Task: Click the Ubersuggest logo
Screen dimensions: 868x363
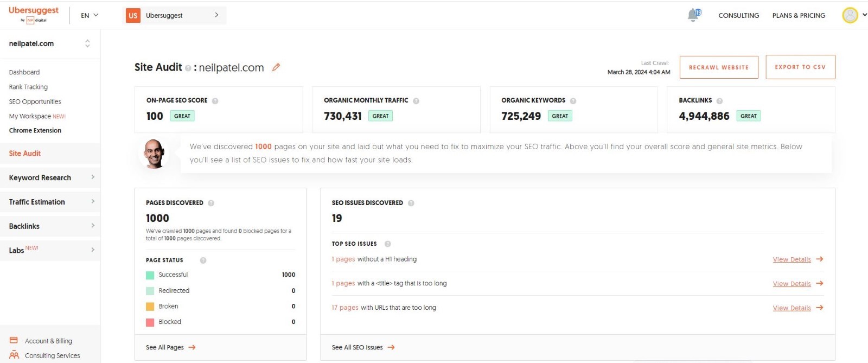Action: tap(34, 15)
